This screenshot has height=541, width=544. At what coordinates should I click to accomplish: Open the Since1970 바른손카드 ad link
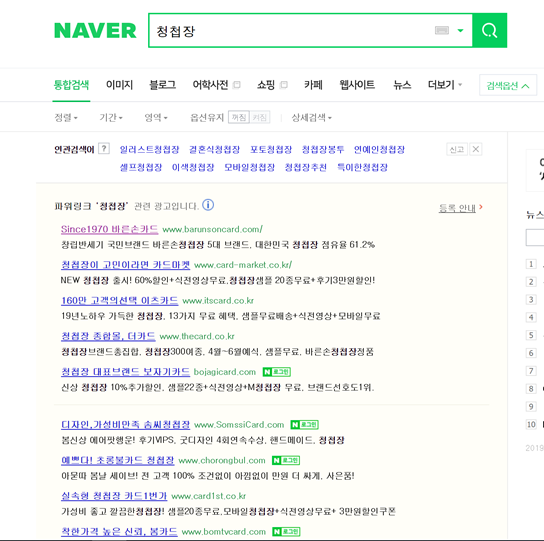(x=109, y=229)
